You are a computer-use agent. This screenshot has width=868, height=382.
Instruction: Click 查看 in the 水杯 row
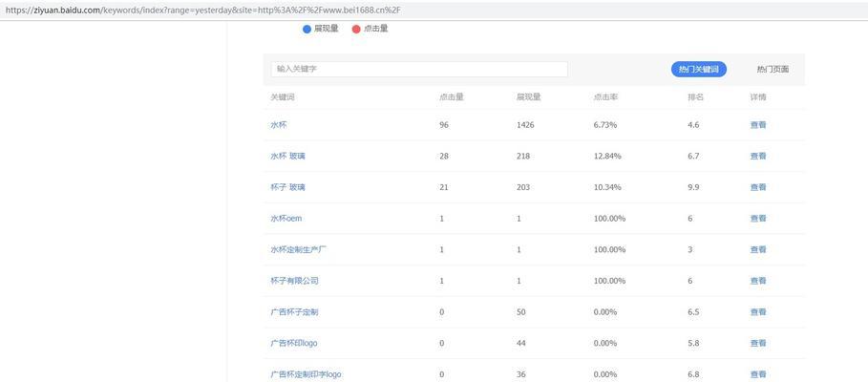coord(758,125)
